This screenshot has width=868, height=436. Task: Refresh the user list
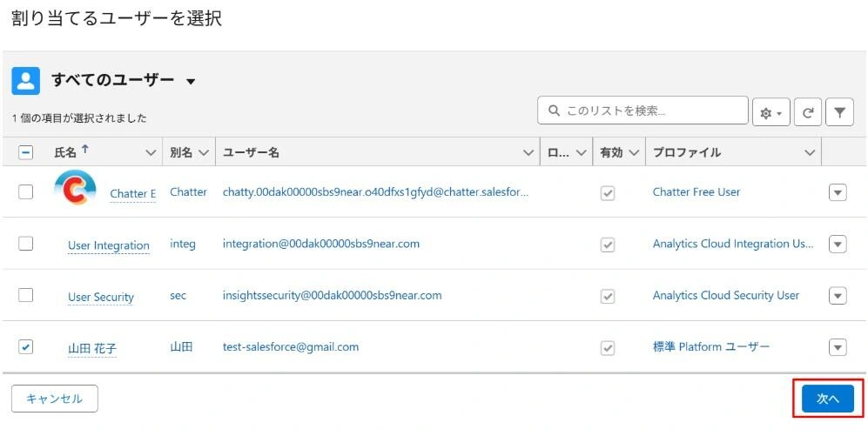[x=808, y=113]
